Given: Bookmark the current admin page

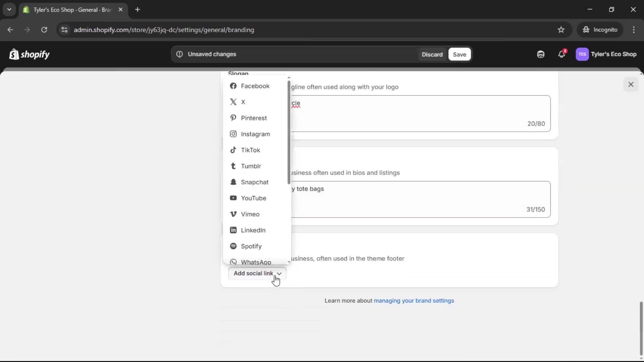Looking at the screenshot, I should [561, 29].
